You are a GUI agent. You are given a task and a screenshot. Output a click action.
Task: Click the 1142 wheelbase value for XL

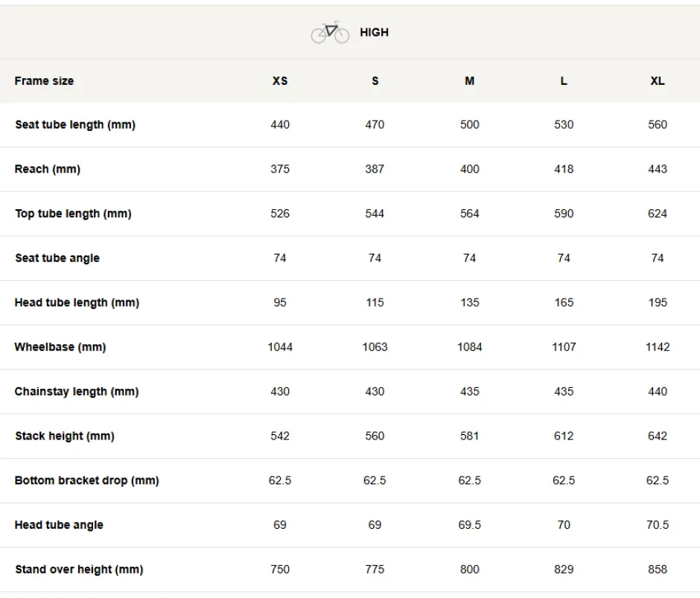[658, 347]
